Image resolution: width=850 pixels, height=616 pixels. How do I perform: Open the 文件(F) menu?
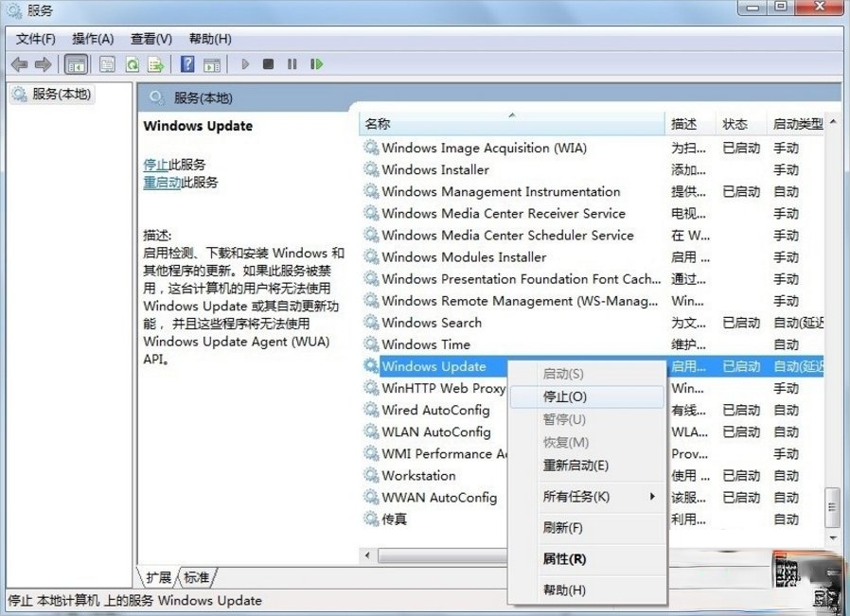point(36,39)
